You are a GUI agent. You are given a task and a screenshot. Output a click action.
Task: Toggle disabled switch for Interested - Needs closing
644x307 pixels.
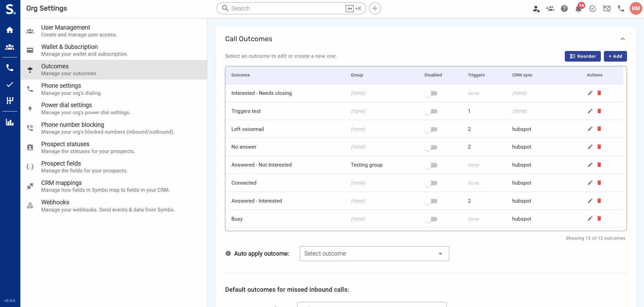coord(431,93)
